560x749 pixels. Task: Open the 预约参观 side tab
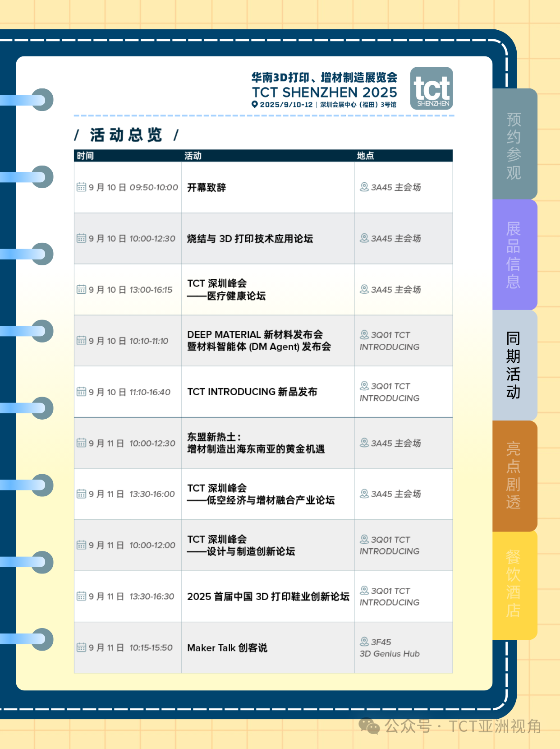click(x=514, y=144)
